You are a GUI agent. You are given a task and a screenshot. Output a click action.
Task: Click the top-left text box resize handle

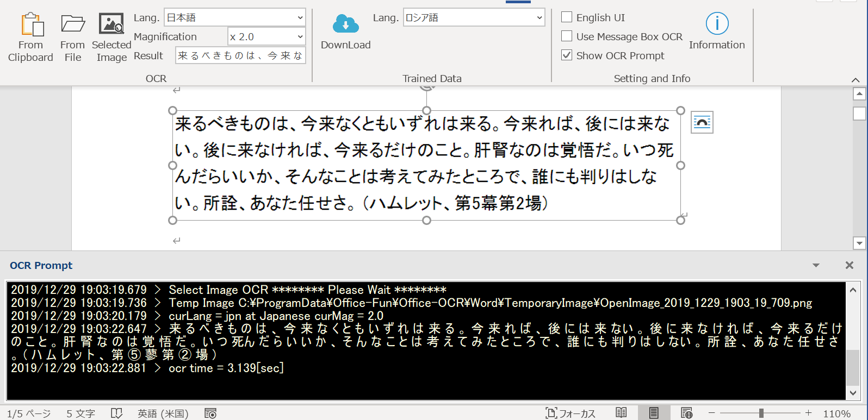click(x=172, y=110)
